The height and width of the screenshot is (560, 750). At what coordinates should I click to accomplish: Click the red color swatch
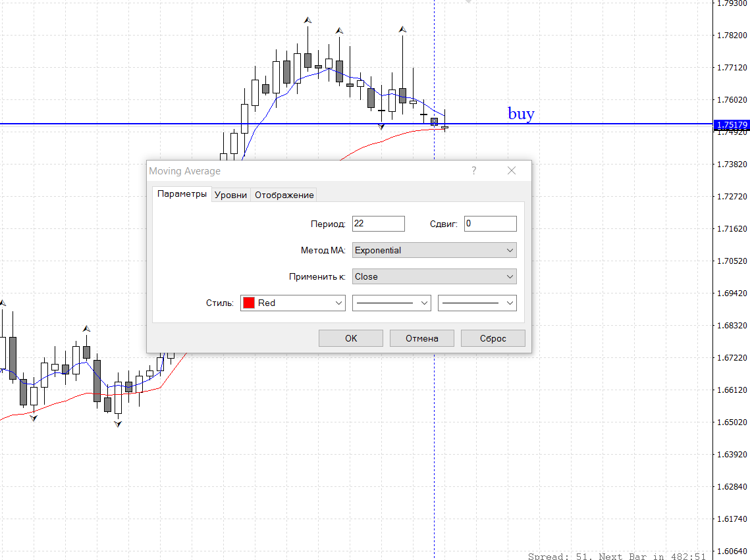pyautogui.click(x=249, y=303)
